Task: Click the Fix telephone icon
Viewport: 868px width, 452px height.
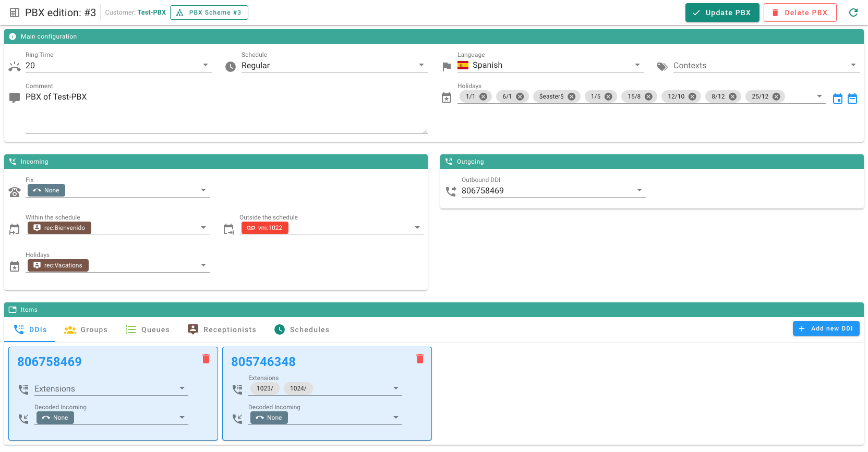Action: click(15, 192)
